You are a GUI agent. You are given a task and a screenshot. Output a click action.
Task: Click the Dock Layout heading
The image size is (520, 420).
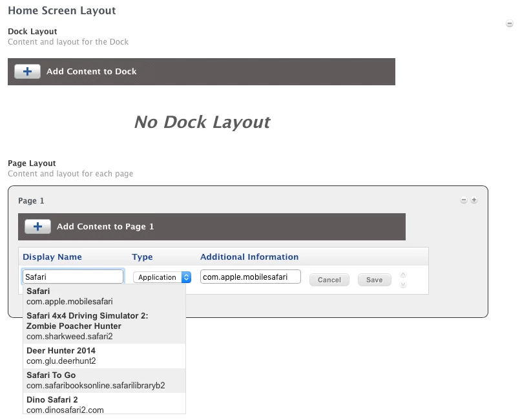32,32
